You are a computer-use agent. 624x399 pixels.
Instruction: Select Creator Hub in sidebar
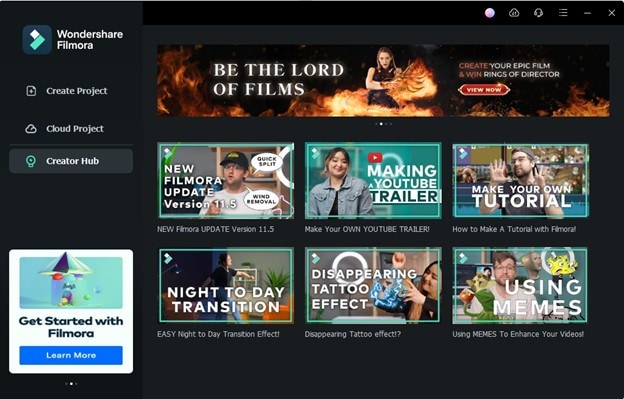point(71,161)
